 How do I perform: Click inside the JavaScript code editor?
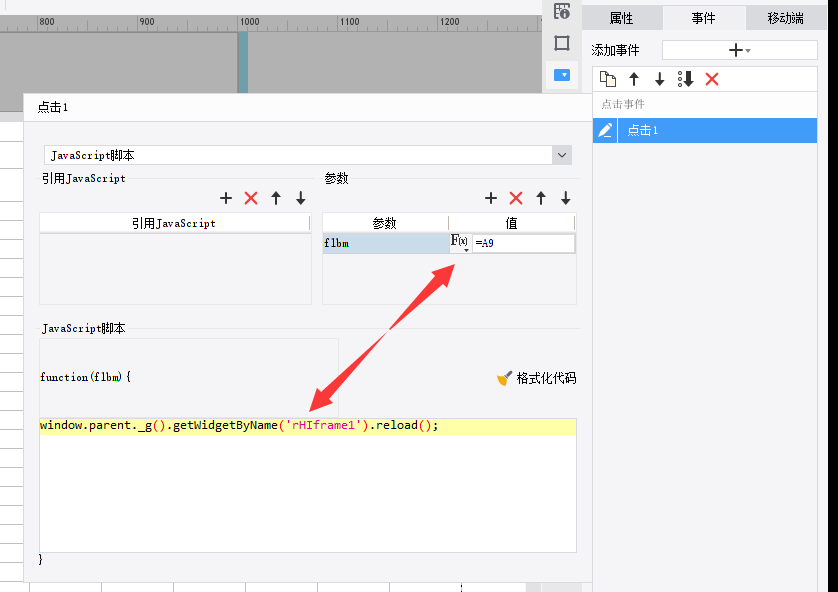[308, 485]
